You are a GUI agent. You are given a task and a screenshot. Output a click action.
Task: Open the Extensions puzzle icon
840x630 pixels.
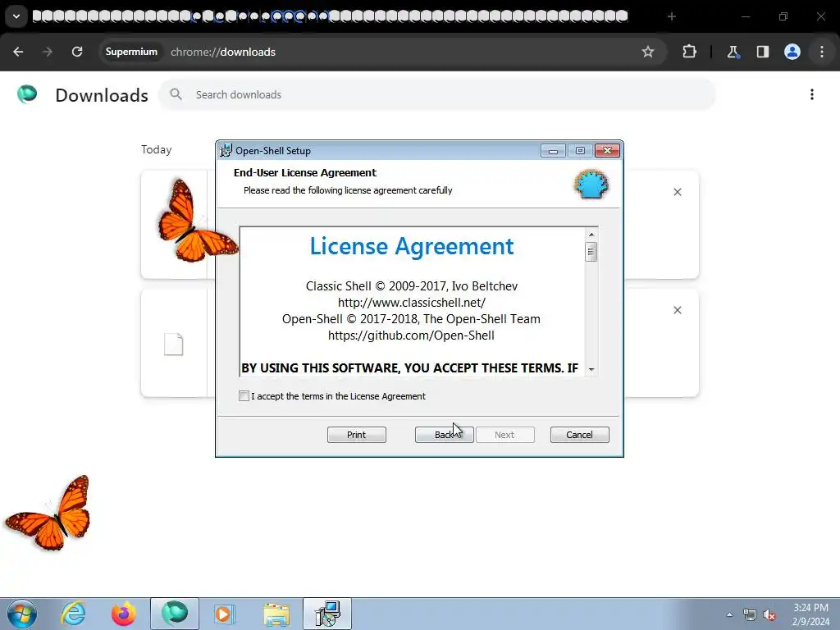click(x=689, y=52)
